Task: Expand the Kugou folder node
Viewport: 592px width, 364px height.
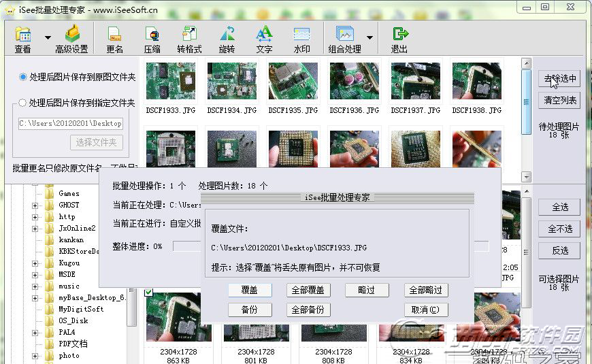Action: click(35, 263)
